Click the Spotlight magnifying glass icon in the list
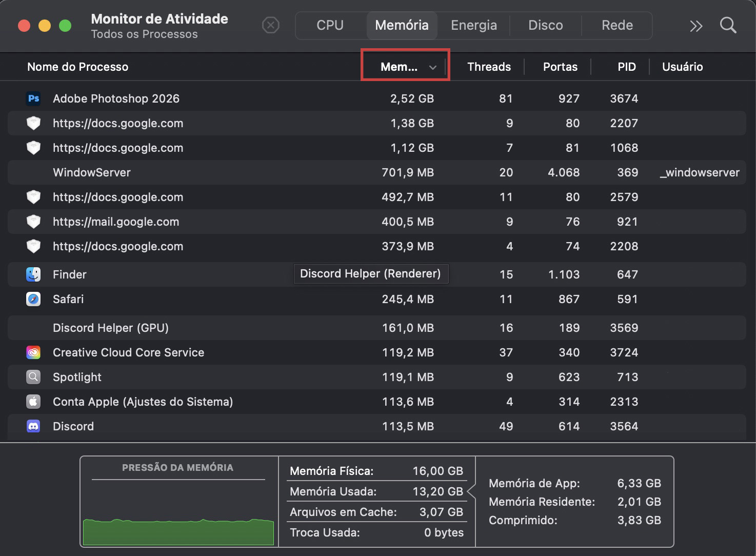 (x=33, y=377)
